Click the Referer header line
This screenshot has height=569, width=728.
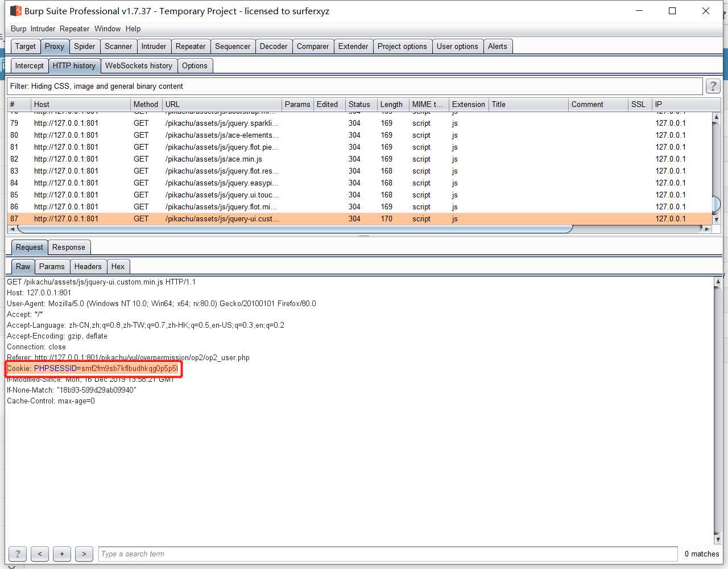(x=128, y=357)
